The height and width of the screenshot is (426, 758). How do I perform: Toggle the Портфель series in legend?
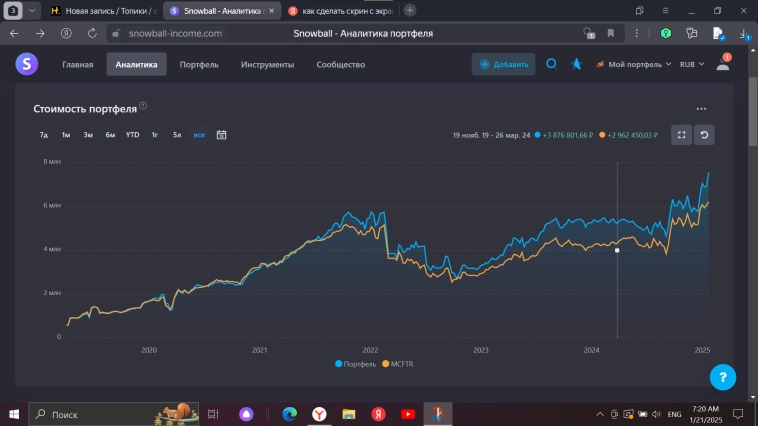(356, 364)
